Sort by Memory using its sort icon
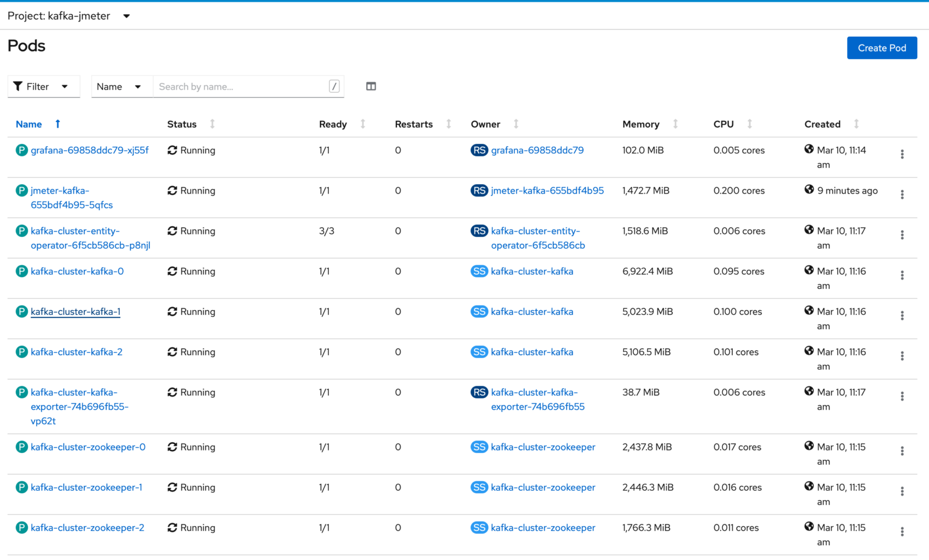Image resolution: width=929 pixels, height=560 pixels. tap(675, 124)
